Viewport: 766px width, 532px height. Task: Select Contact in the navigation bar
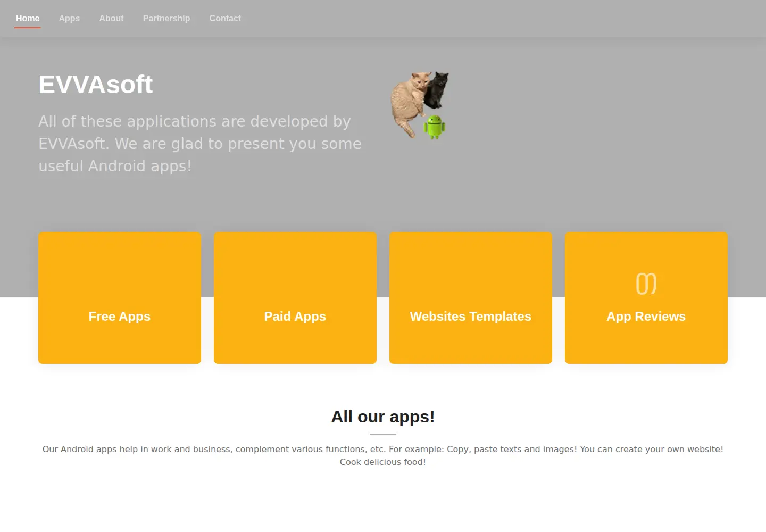click(x=225, y=18)
